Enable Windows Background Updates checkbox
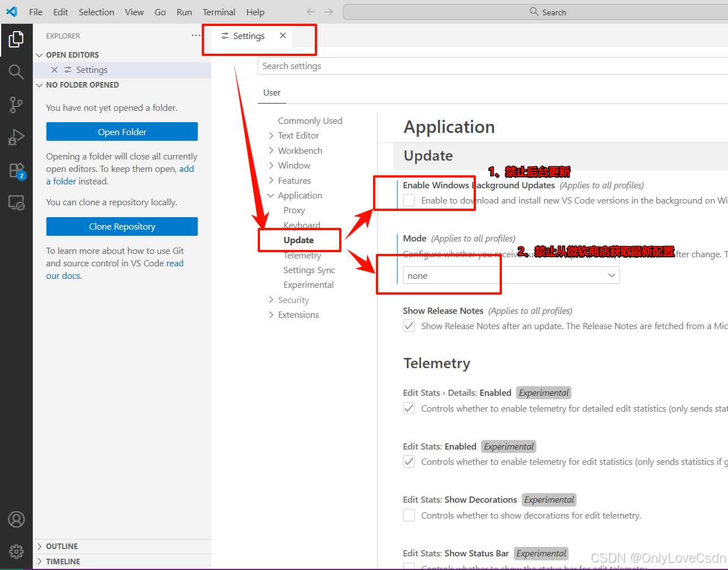The width and height of the screenshot is (728, 570). (409, 200)
